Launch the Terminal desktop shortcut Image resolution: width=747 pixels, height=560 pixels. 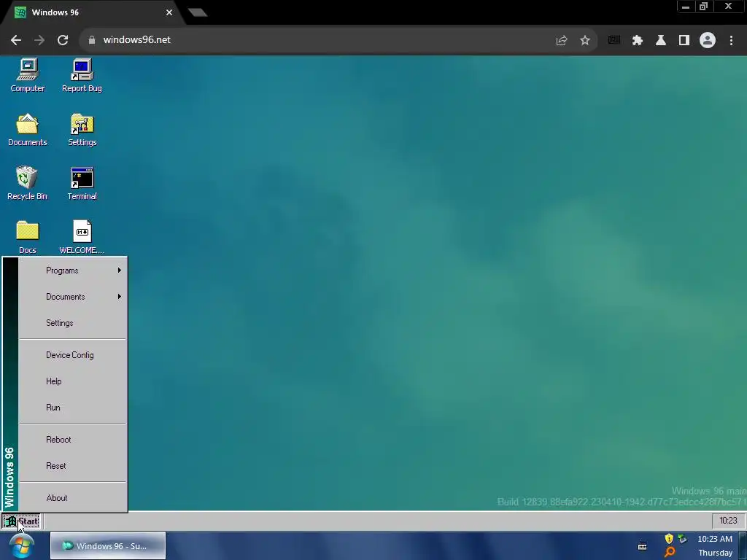click(82, 183)
